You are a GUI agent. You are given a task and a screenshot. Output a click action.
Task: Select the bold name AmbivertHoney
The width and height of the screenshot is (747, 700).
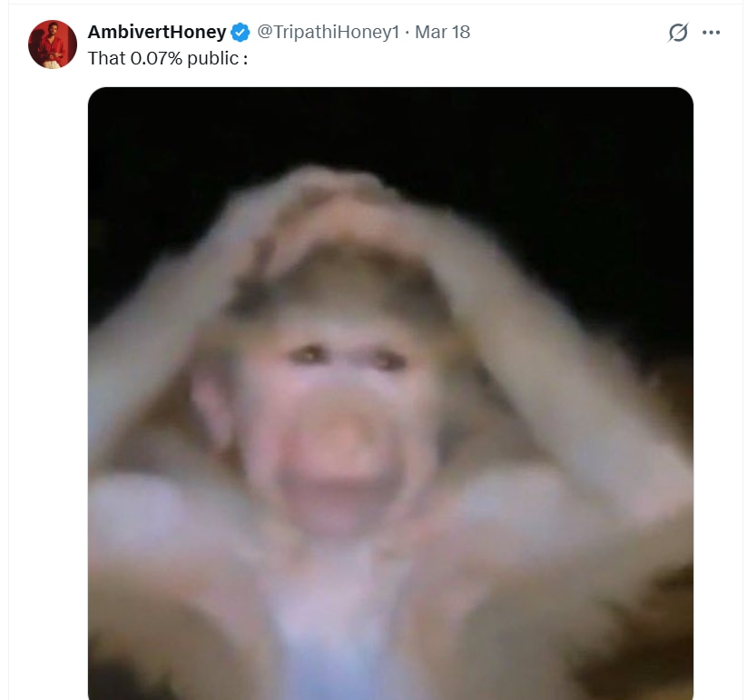click(x=156, y=32)
